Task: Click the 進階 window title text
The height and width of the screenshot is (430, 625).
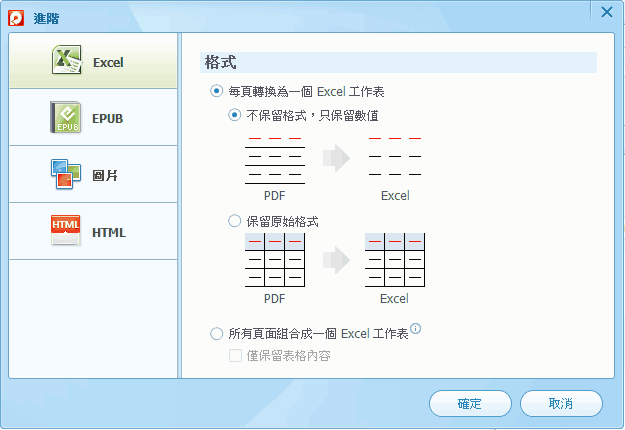Action: [x=46, y=18]
